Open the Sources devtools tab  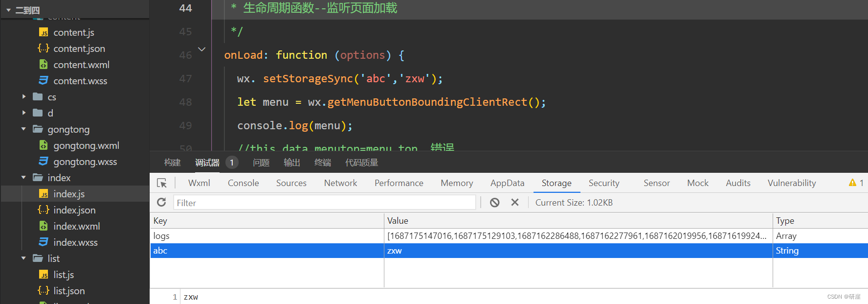(291, 183)
